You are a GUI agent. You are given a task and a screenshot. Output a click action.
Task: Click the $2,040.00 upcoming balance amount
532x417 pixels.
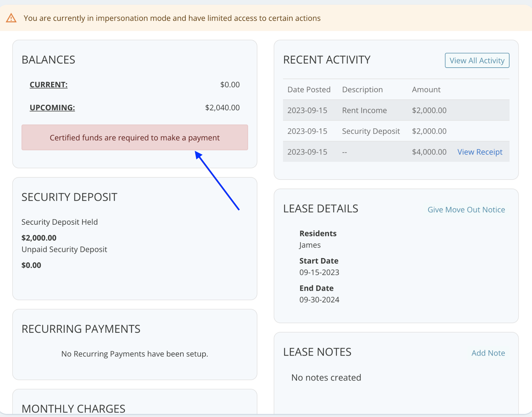click(x=222, y=108)
